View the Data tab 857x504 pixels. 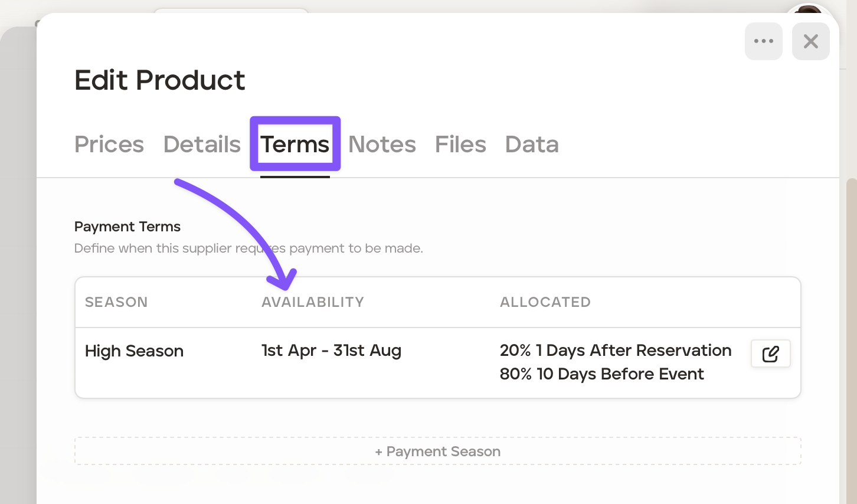coord(532,145)
